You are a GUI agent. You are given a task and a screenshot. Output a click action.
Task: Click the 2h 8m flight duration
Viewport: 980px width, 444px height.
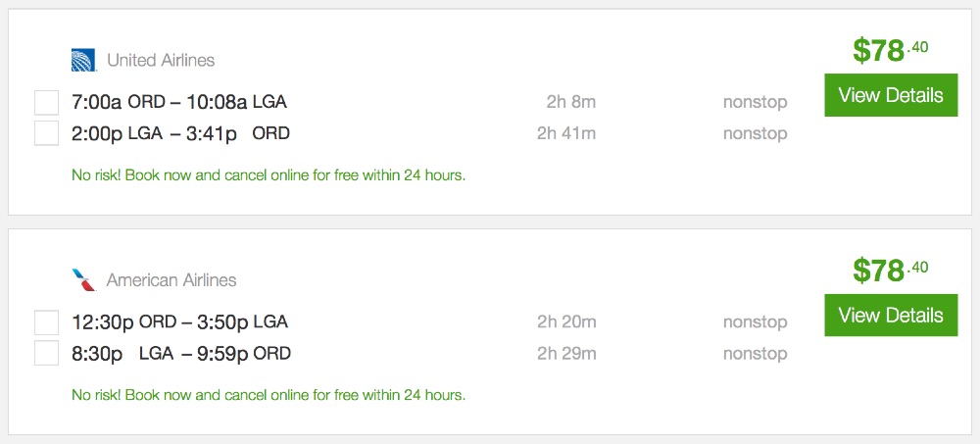(571, 102)
